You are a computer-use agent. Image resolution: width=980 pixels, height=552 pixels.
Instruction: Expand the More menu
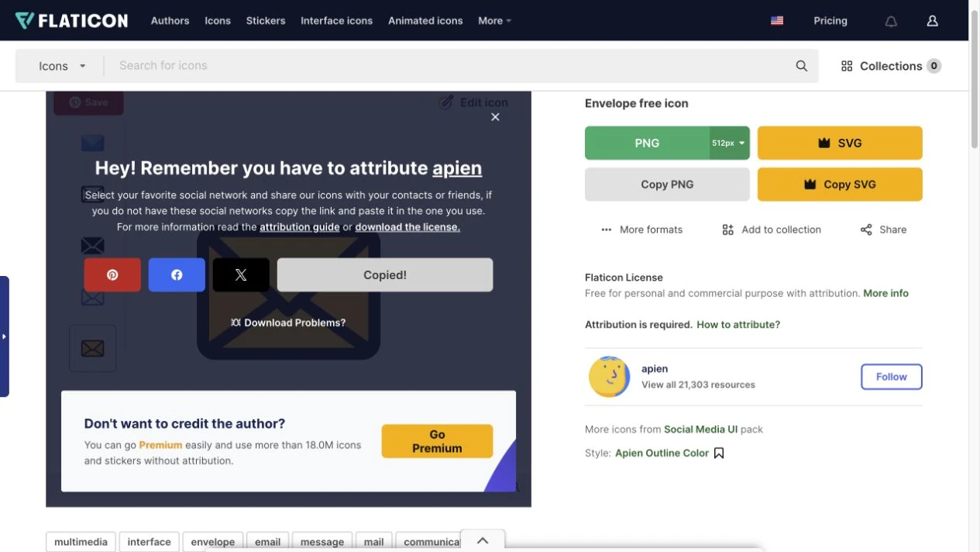click(x=494, y=21)
